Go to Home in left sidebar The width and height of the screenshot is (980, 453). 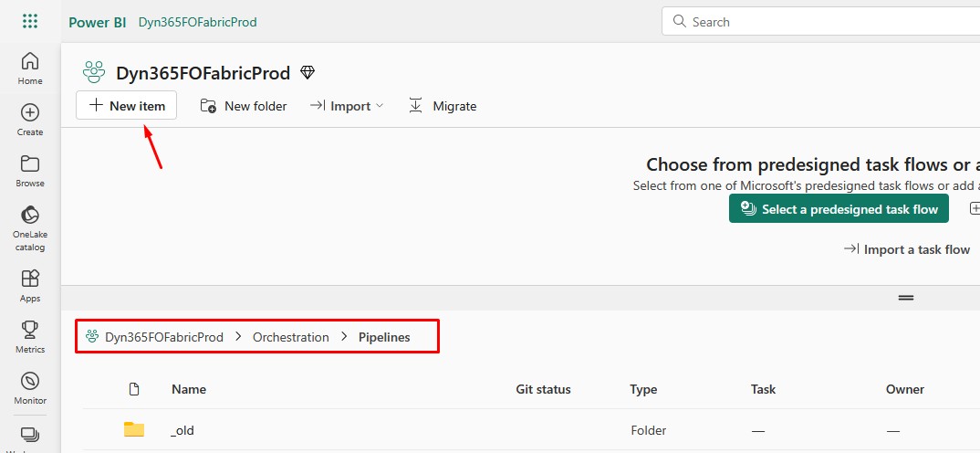pyautogui.click(x=30, y=68)
